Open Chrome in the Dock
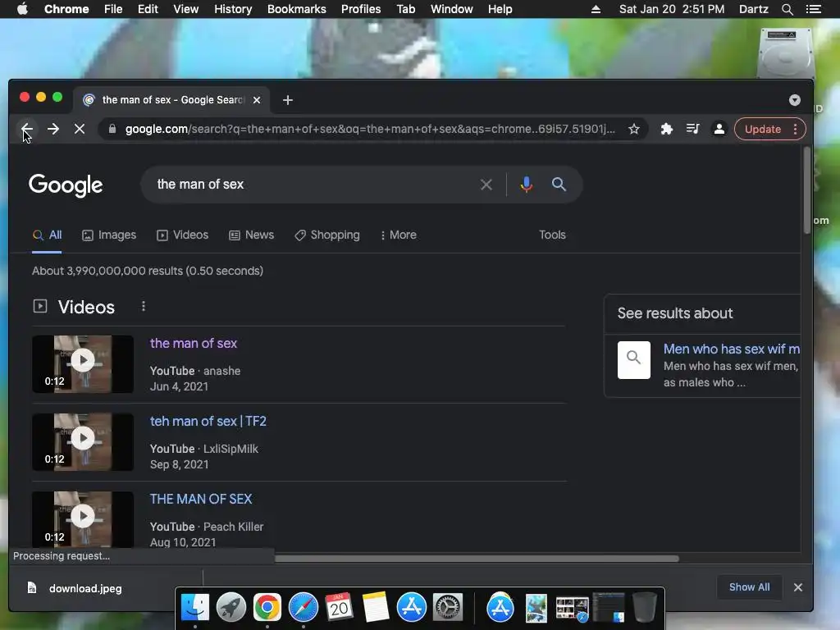 267,608
